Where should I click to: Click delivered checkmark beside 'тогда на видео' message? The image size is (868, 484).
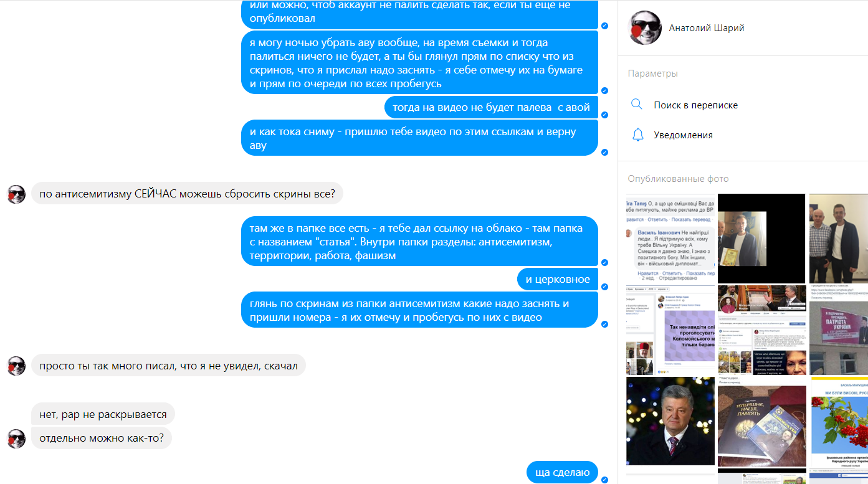pyautogui.click(x=604, y=115)
